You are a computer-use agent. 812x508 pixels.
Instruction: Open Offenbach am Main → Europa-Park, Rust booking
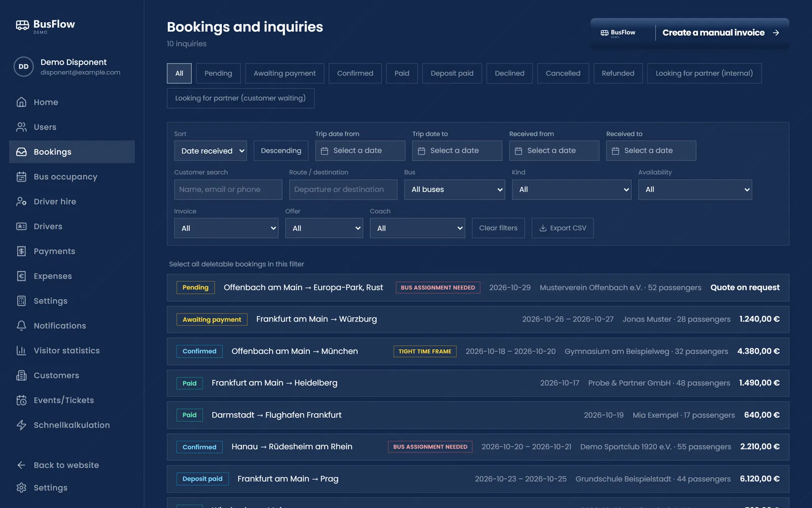pyautogui.click(x=478, y=288)
